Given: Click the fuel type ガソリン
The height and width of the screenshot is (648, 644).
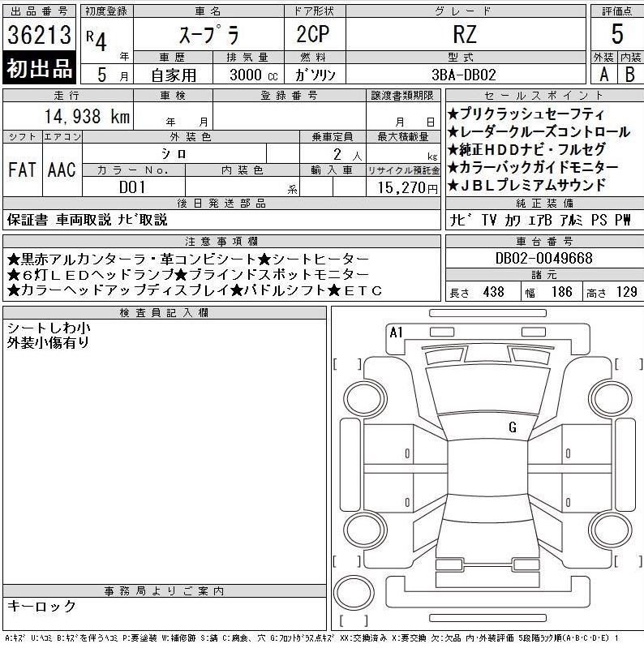Looking at the screenshot, I should point(315,75).
